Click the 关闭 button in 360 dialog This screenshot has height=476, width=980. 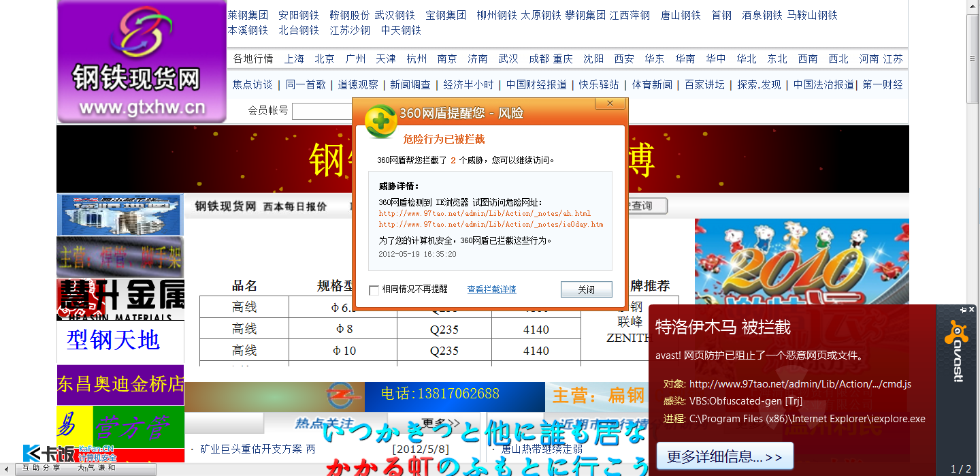(x=586, y=289)
